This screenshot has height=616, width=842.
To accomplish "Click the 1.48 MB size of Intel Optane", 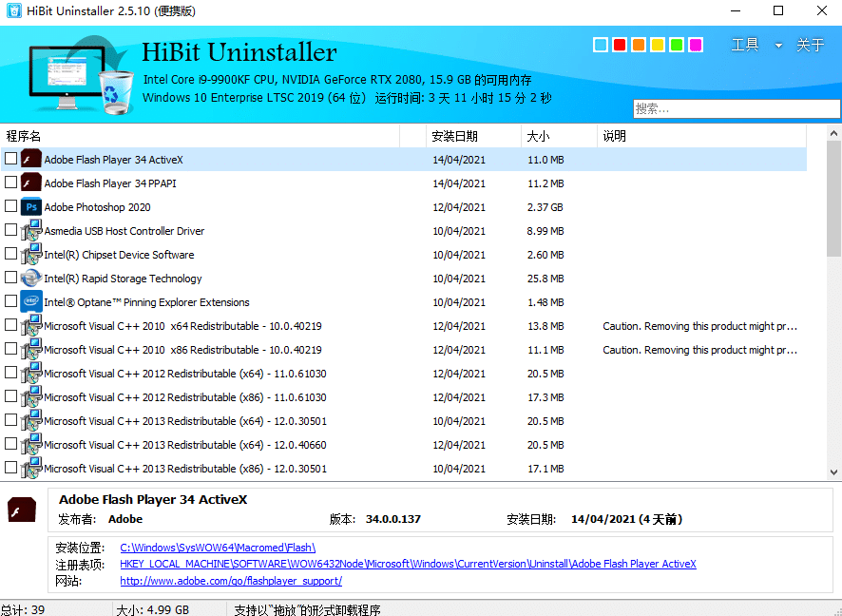I will coord(545,302).
